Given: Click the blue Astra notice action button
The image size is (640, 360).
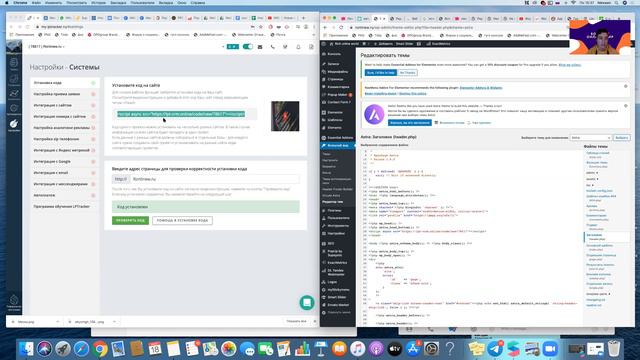Looking at the screenshot, I should (x=409, y=123).
